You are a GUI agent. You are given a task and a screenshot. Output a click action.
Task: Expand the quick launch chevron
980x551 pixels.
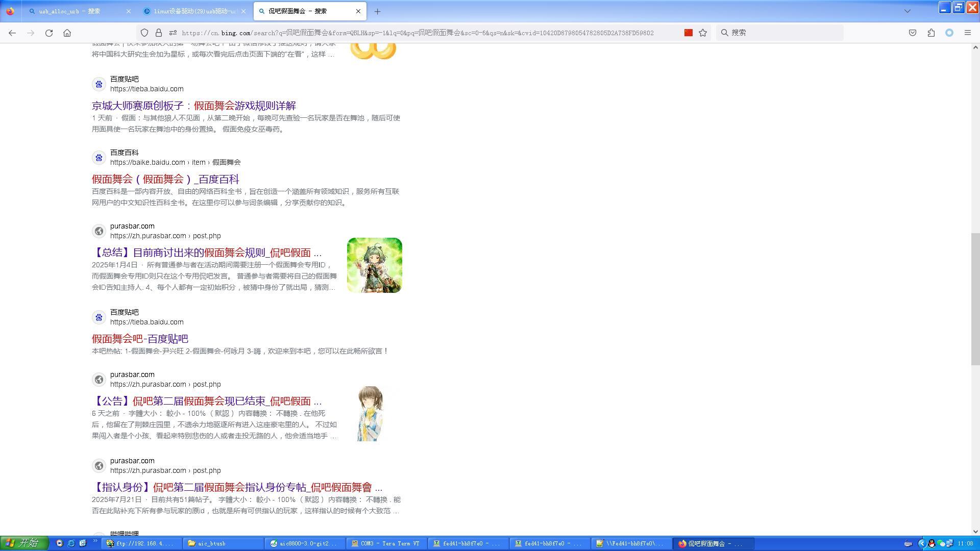pyautogui.click(x=95, y=542)
